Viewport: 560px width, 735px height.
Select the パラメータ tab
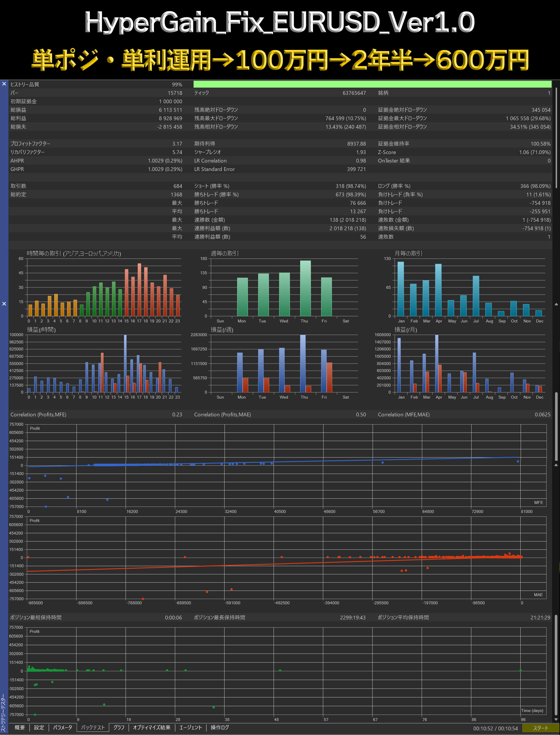point(63,727)
